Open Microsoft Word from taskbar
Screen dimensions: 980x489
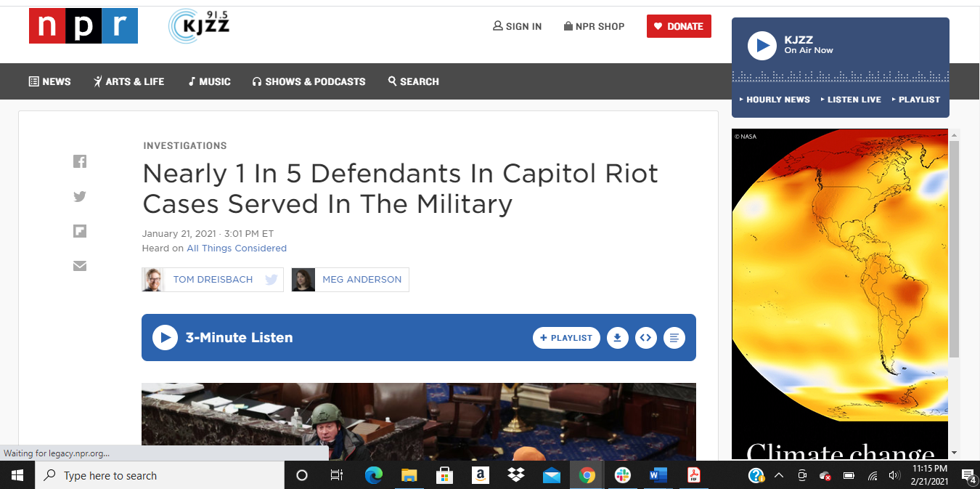658,476
